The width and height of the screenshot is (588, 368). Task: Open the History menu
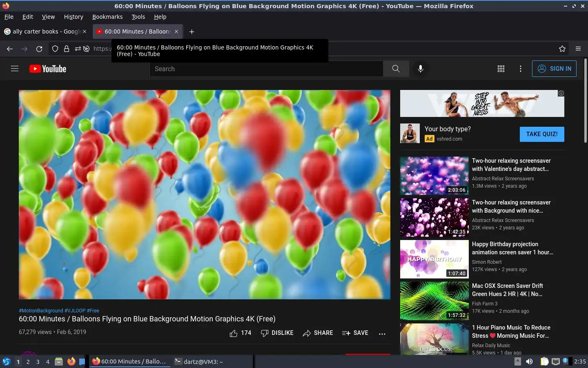[73, 17]
